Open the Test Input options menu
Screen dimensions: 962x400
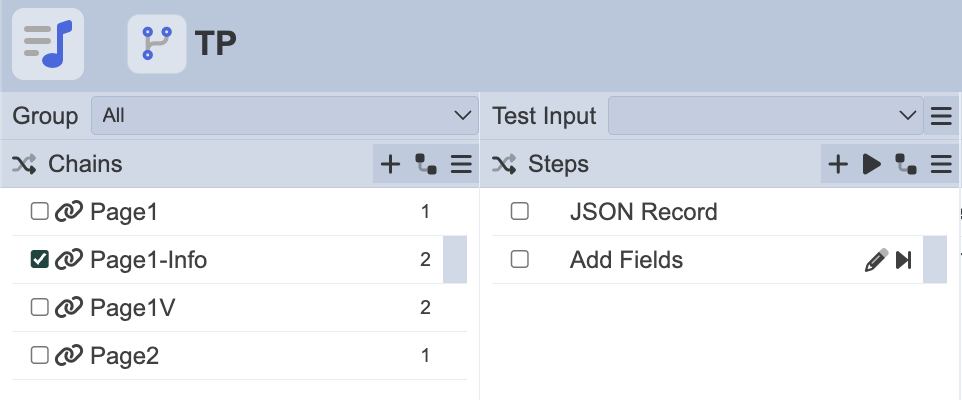(941, 116)
